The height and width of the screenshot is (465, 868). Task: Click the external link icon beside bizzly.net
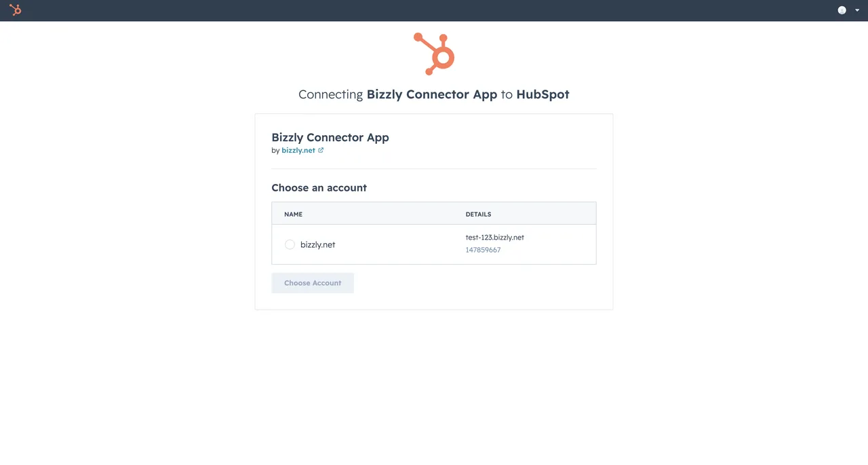point(321,150)
